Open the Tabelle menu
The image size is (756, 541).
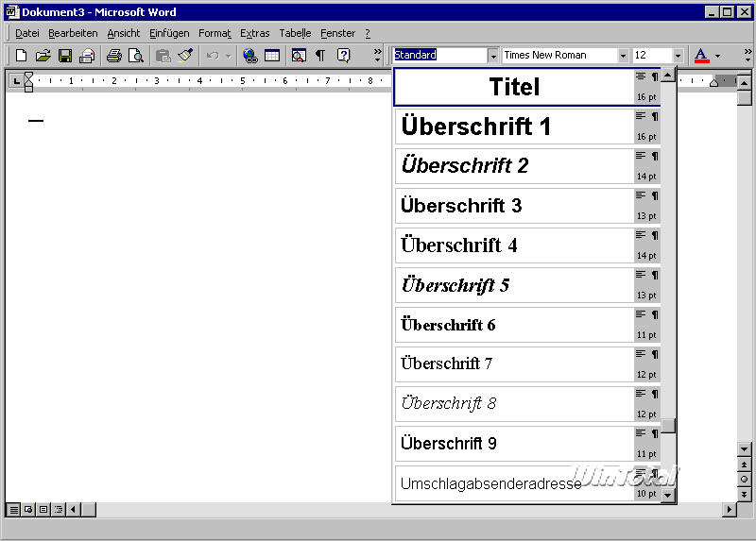coord(295,33)
